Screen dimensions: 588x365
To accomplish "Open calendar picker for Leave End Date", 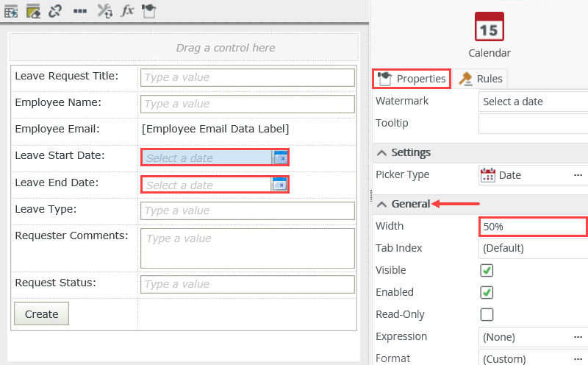I will click(x=280, y=185).
